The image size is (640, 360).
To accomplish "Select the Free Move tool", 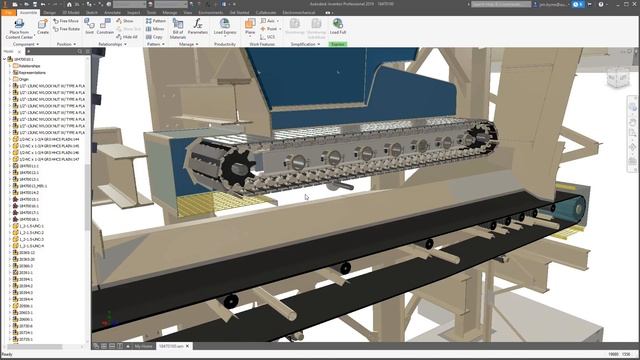I will 66,21.
